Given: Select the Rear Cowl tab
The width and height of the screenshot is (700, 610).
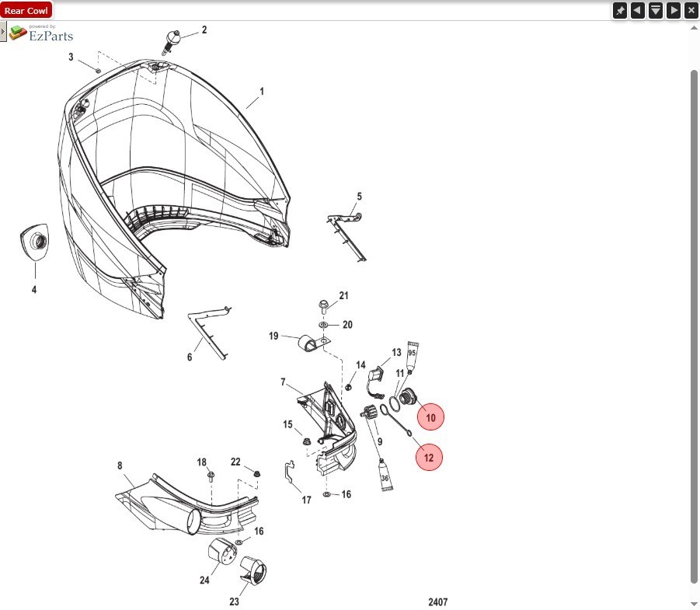Looking at the screenshot, I should click(x=26, y=10).
